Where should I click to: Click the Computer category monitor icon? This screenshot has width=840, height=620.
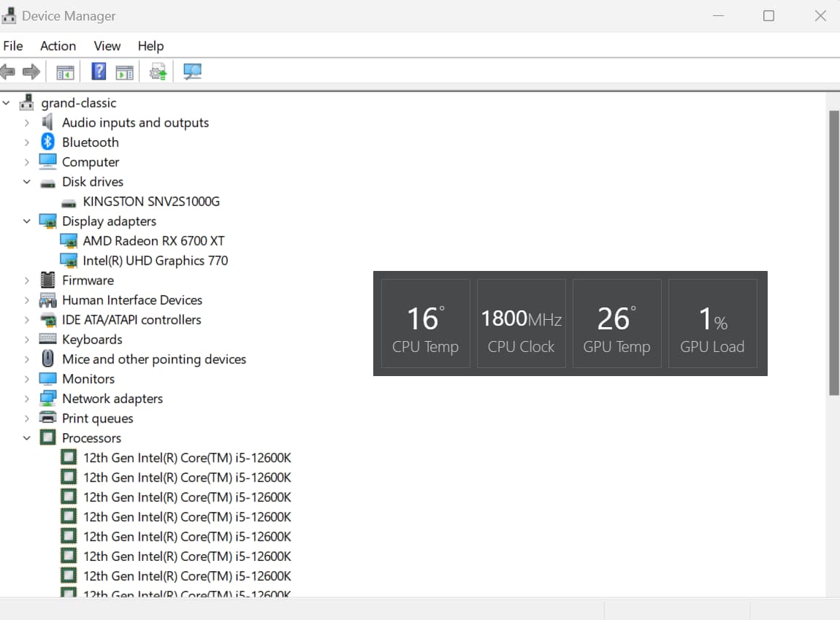tap(47, 161)
